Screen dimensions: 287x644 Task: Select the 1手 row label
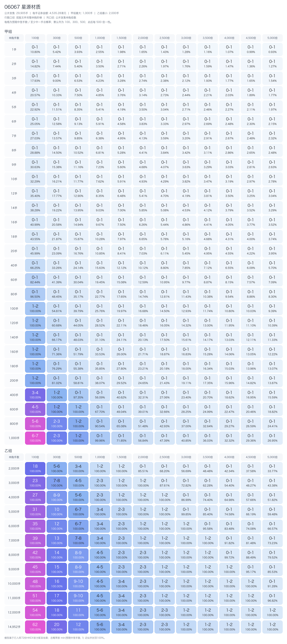(x=14, y=50)
